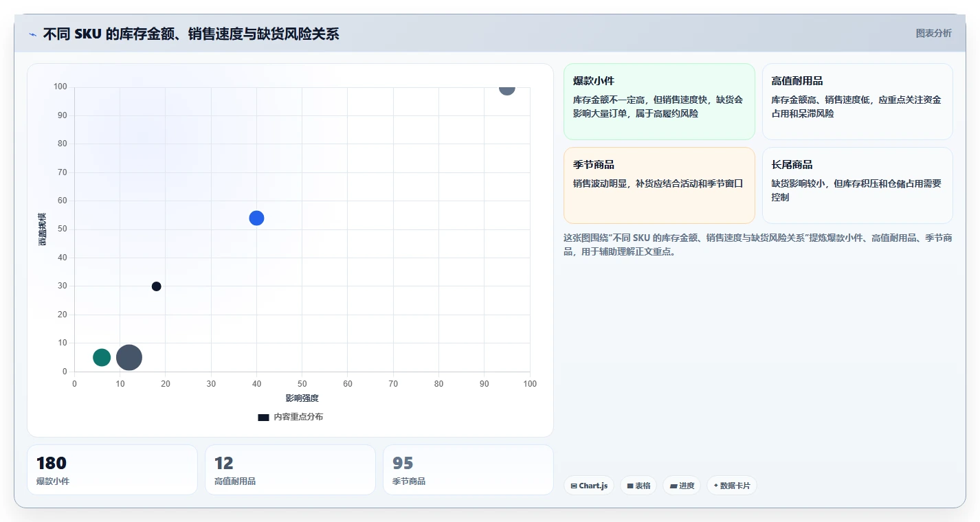Select the teal green bubble near origin
This screenshot has width=980, height=522.
(x=102, y=357)
